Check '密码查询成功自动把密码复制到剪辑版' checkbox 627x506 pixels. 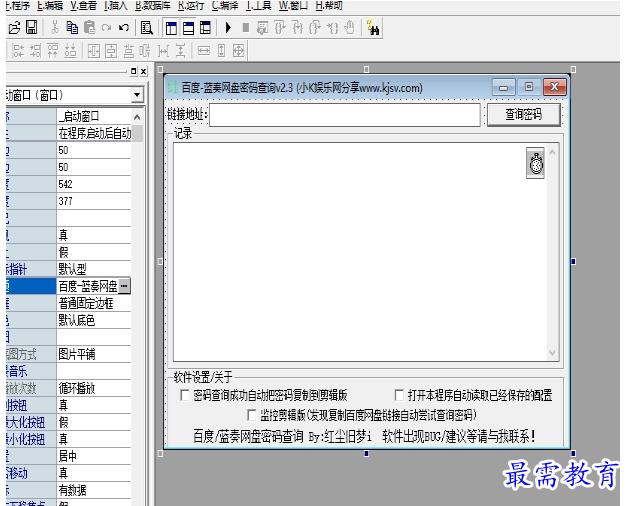click(184, 395)
